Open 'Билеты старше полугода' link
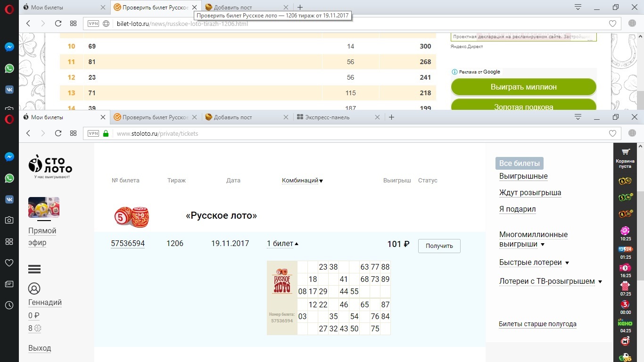This screenshot has height=362, width=644. [537, 324]
